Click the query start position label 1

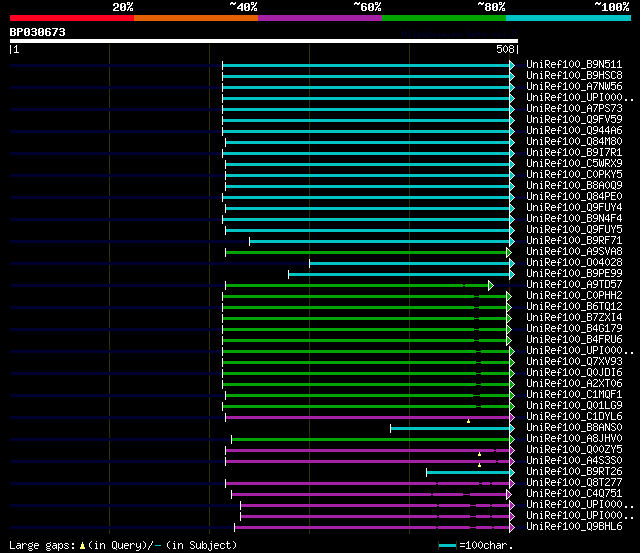(x=16, y=49)
